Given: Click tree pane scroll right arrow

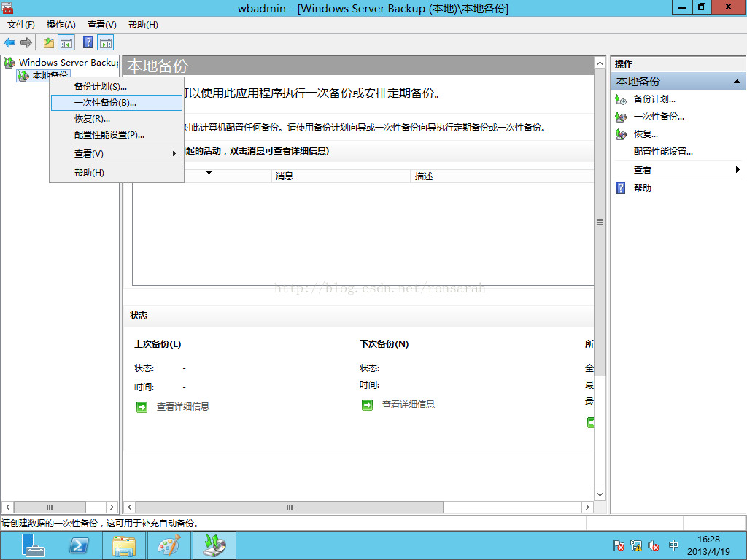Looking at the screenshot, I should click(112, 507).
